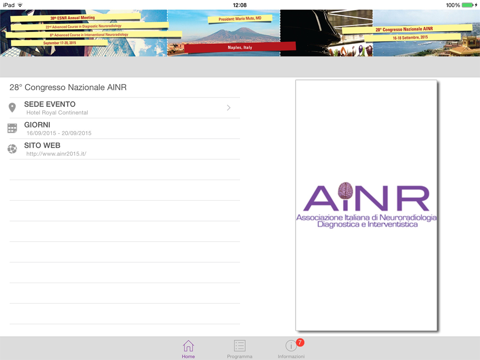Open the SEDE EVENTO row

coord(125,108)
